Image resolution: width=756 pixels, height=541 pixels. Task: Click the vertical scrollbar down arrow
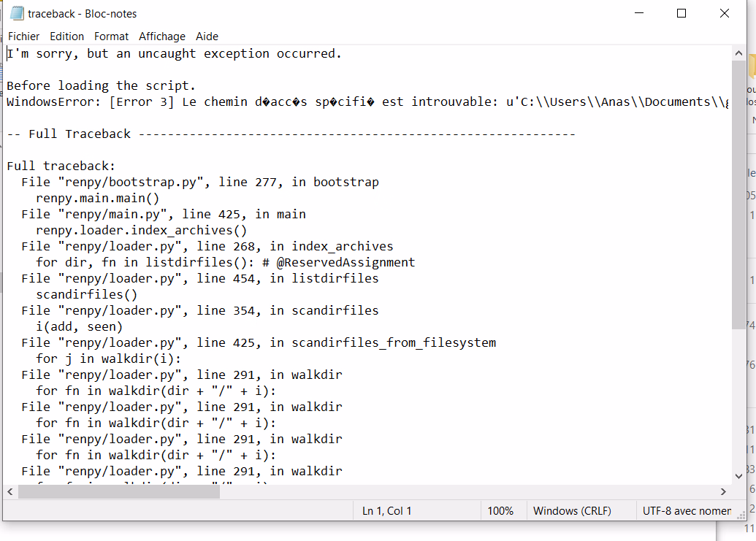coord(738,475)
